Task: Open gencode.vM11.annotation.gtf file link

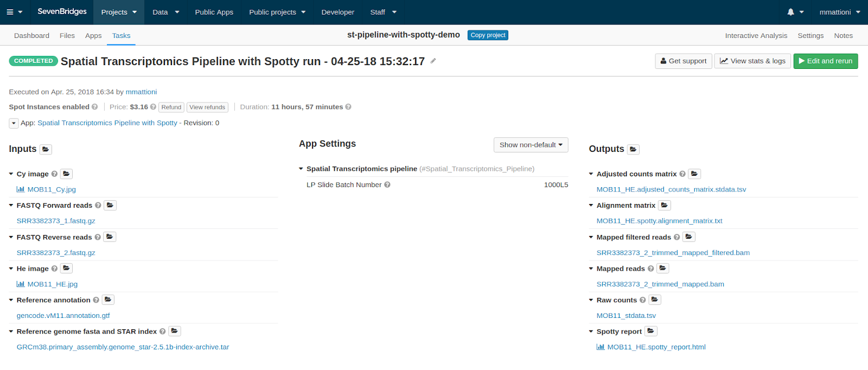Action: point(63,316)
